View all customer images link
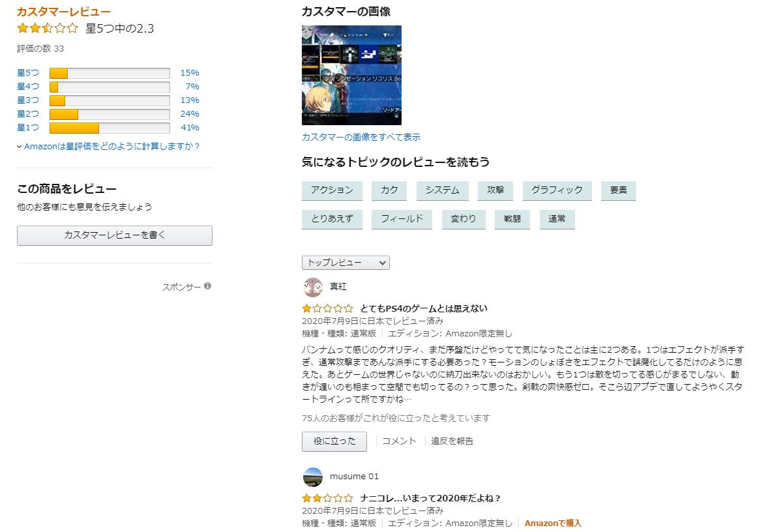The width and height of the screenshot is (766, 532). 361,137
